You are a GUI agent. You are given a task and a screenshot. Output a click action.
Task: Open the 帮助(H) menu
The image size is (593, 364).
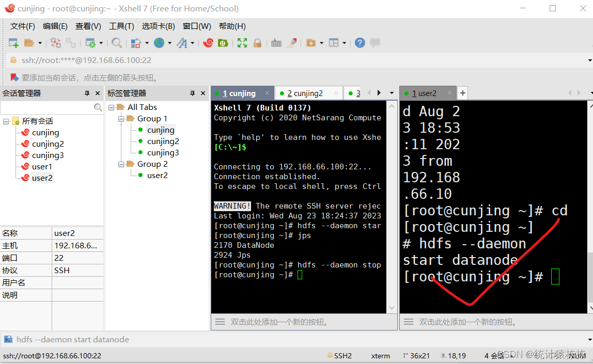(x=232, y=26)
